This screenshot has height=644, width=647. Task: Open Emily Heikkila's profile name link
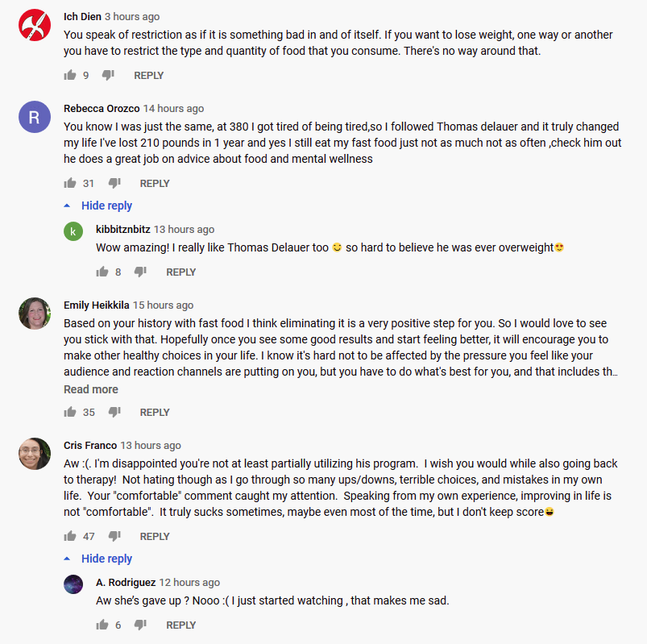[96, 305]
